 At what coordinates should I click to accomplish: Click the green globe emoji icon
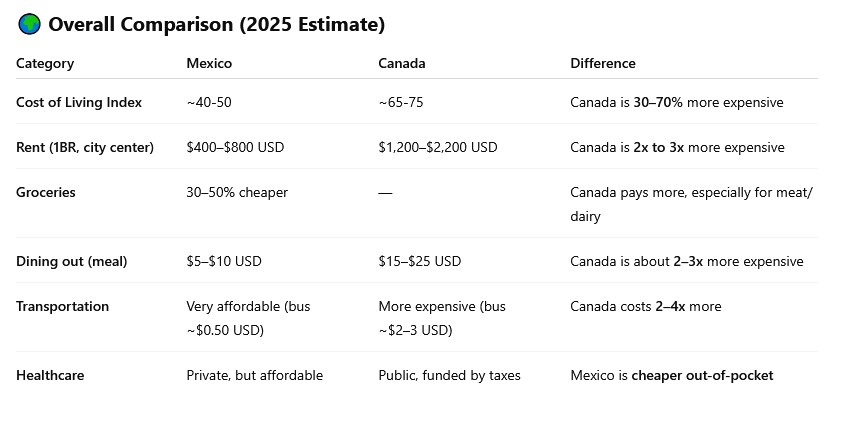tap(29, 25)
